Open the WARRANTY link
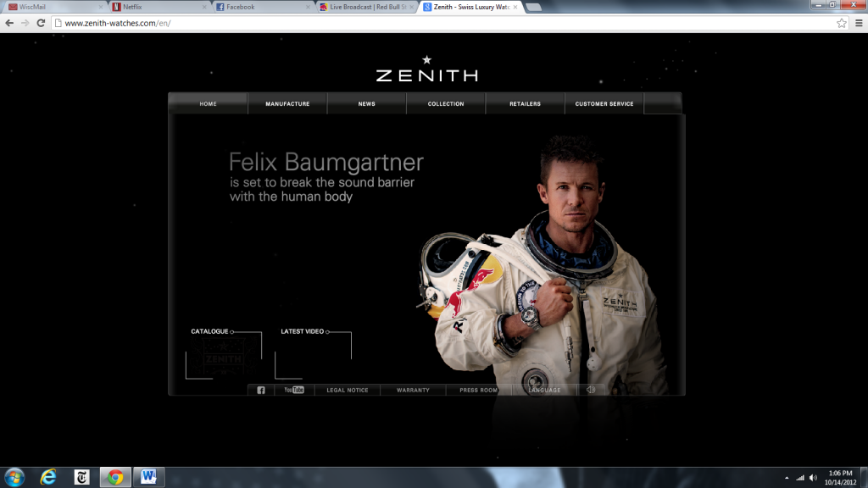 click(x=413, y=390)
